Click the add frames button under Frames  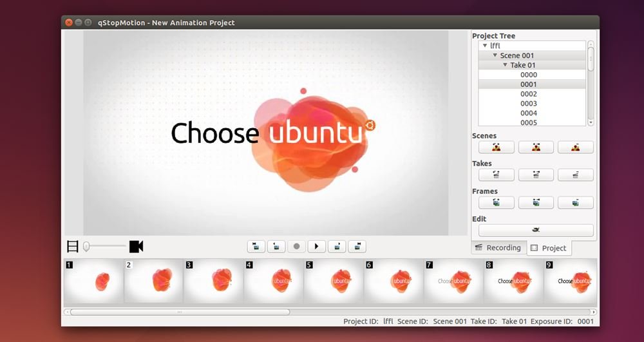(x=536, y=202)
